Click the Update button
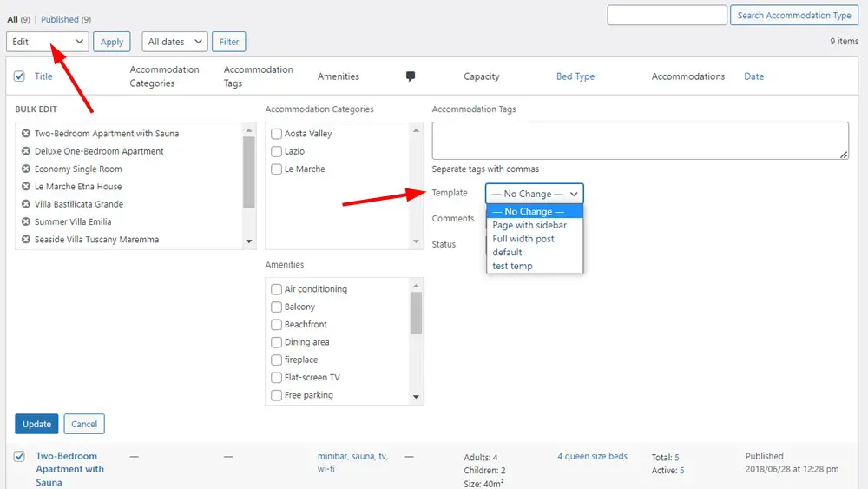The image size is (868, 489). 36,424
